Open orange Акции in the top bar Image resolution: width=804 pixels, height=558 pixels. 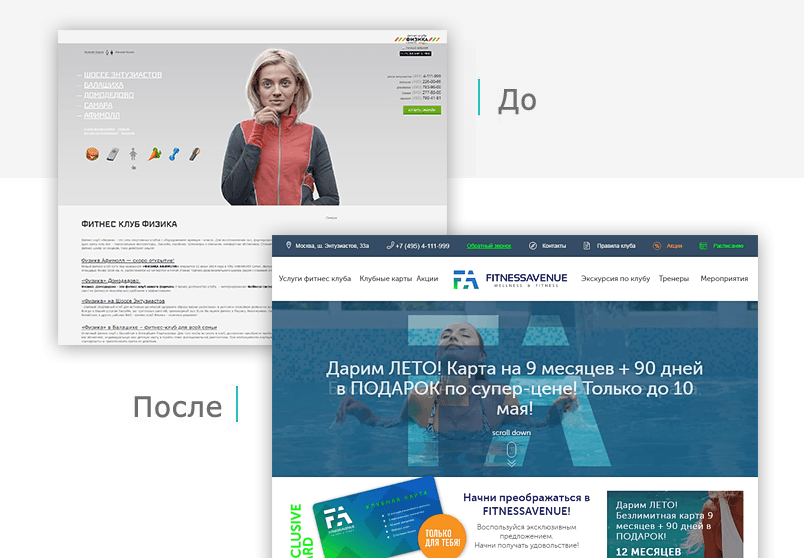[x=674, y=246]
